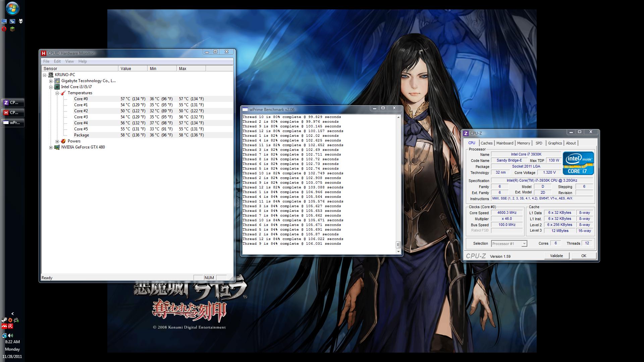The width and height of the screenshot is (644, 362).
Task: Launch Minecraft from quick launch
Action: (x=12, y=29)
